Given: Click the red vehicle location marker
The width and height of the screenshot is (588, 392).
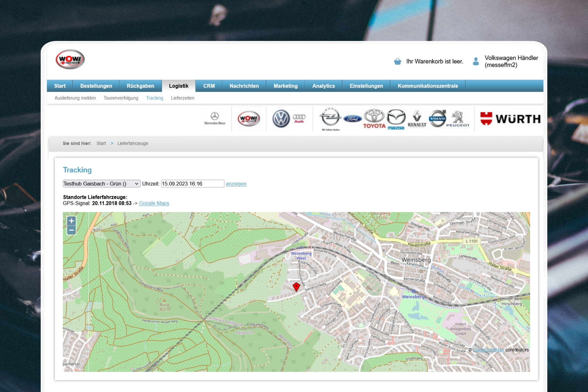Looking at the screenshot, I should pyautogui.click(x=296, y=287).
